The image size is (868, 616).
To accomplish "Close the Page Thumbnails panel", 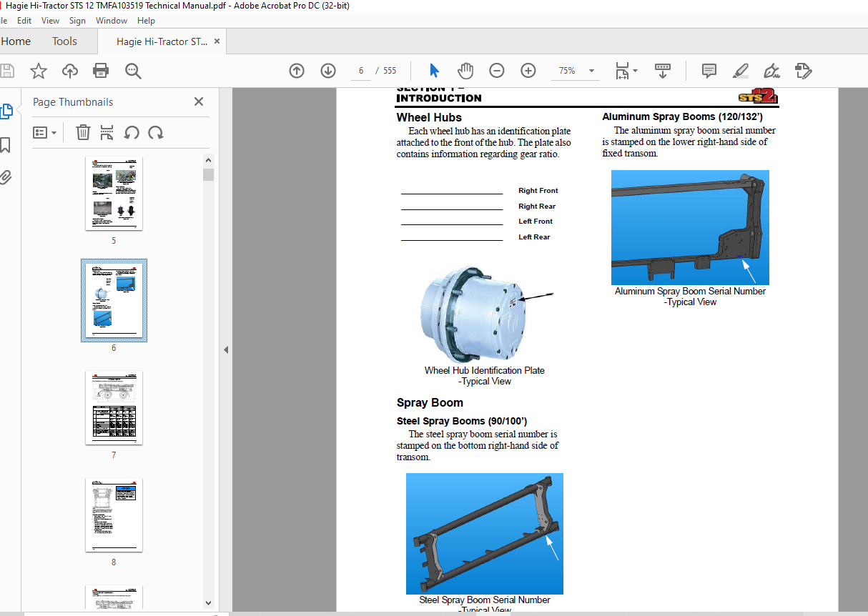I will [x=199, y=101].
